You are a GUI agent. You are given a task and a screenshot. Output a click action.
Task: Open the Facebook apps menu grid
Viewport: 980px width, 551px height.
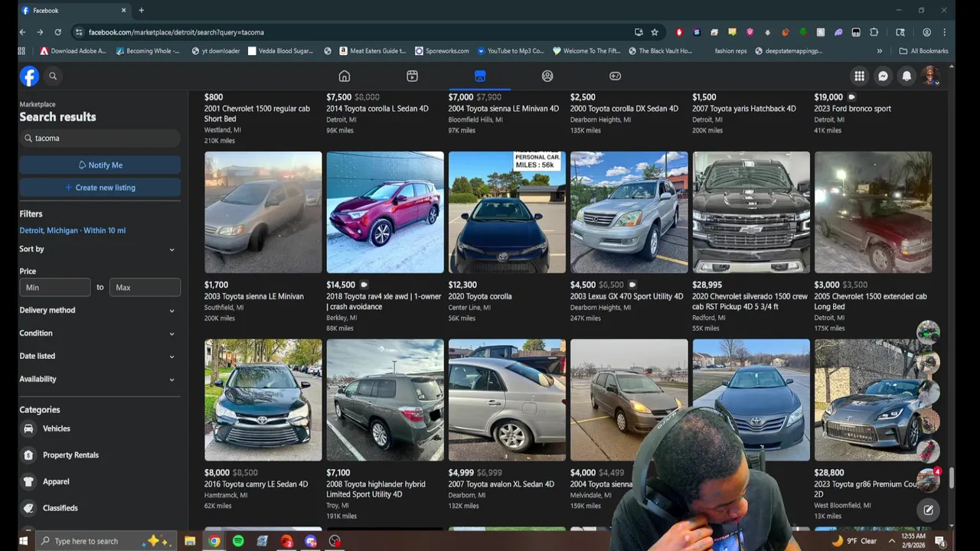[x=859, y=76]
